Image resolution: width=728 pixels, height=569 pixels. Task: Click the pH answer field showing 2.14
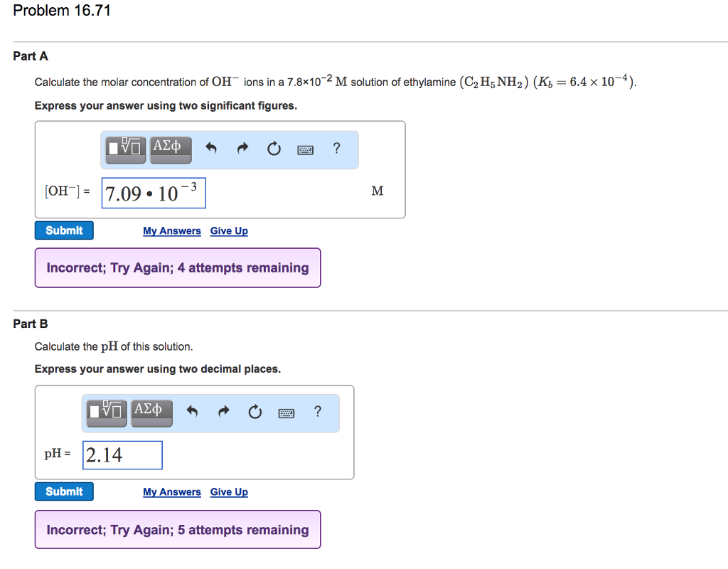click(x=122, y=455)
